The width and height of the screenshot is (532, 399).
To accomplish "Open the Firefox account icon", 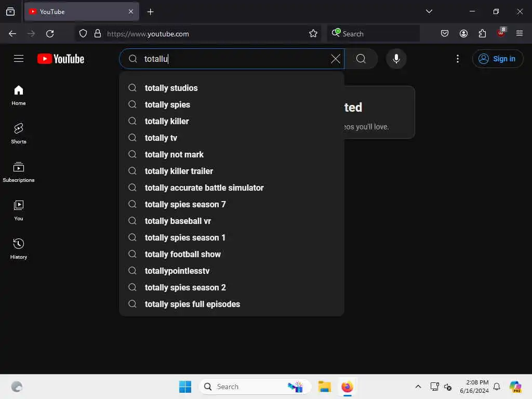I will [x=463, y=34].
